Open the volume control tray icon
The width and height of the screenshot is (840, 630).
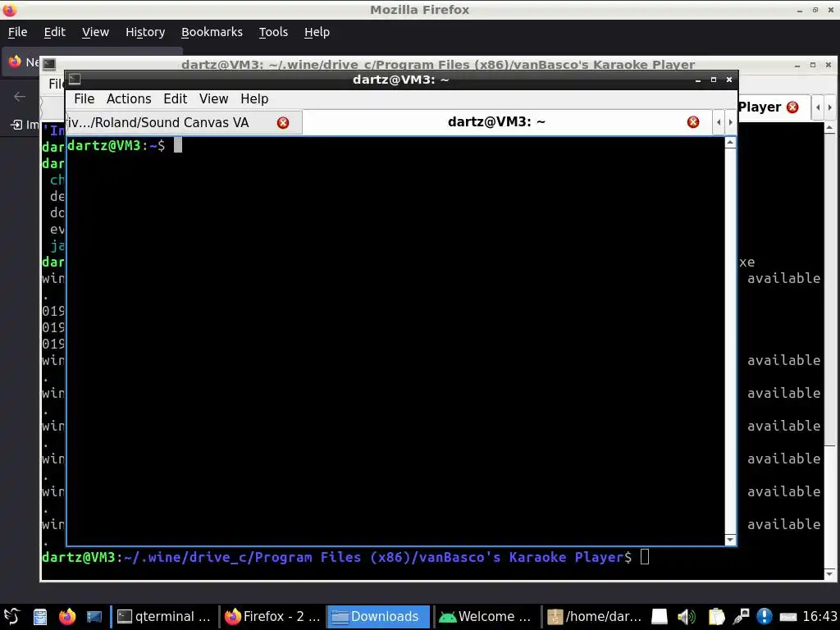[687, 617]
